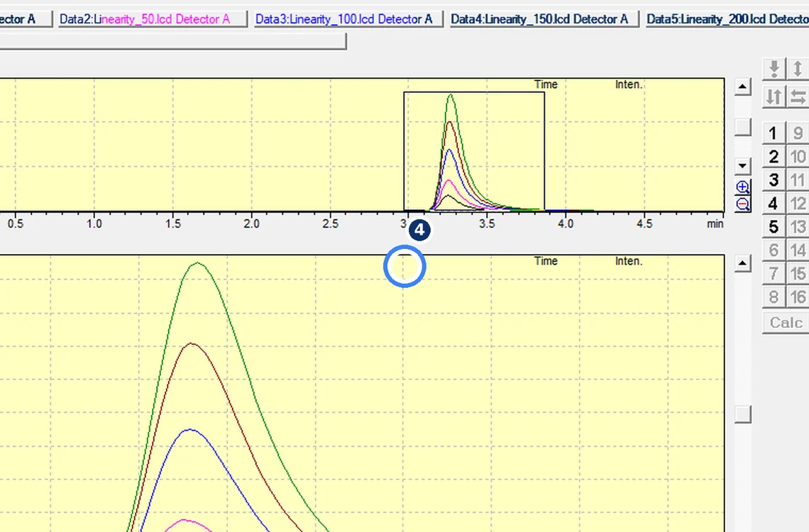Click the 4.5 tick label on time axis
809x532 pixels.
(644, 223)
